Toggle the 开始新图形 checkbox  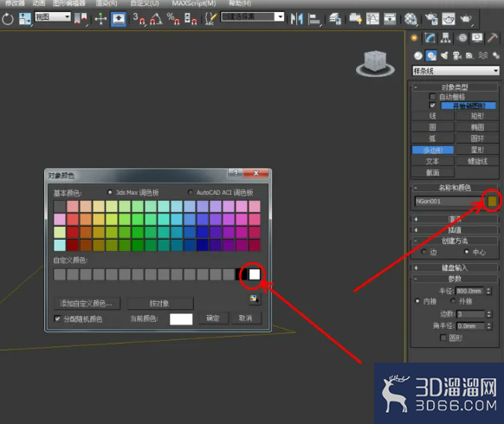[432, 106]
